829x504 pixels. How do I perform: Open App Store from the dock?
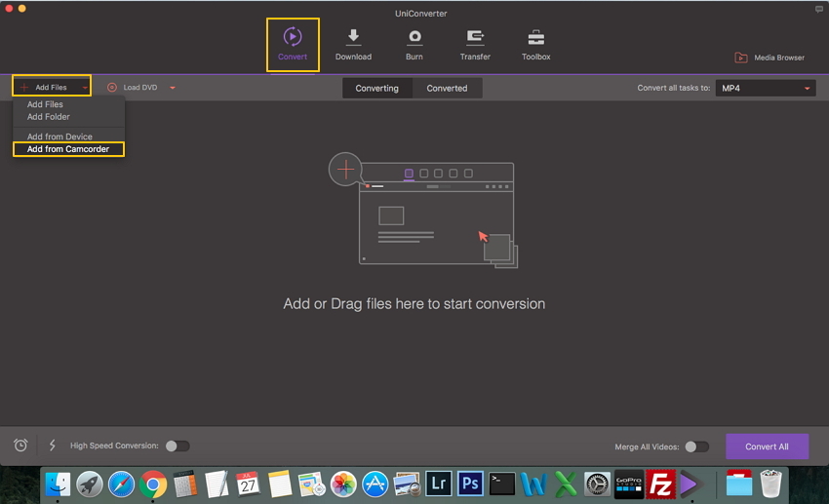click(375, 484)
